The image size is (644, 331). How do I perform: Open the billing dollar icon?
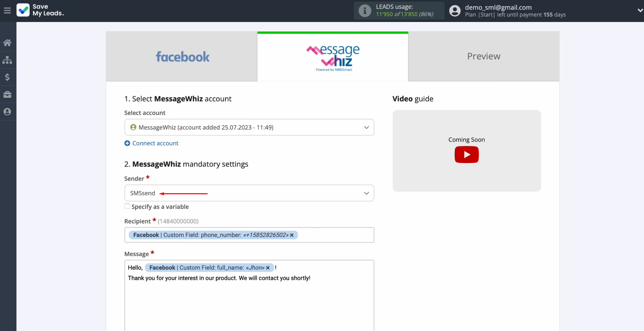[7, 77]
